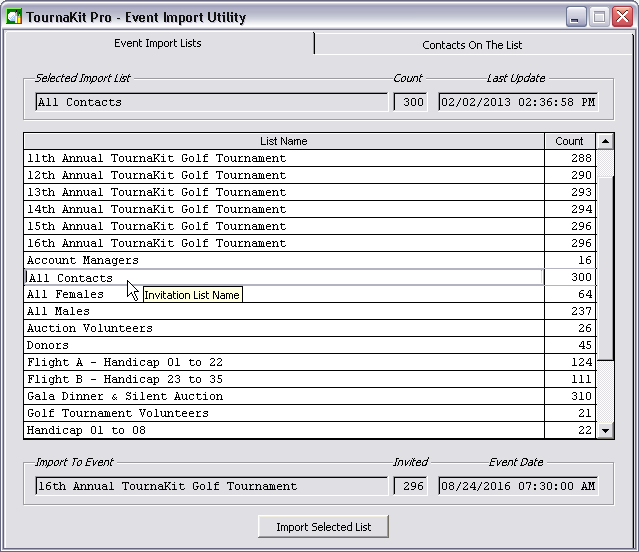The width and height of the screenshot is (639, 552).
Task: Select 11th Annual TournaKit Golf Tournament row
Action: coord(284,158)
